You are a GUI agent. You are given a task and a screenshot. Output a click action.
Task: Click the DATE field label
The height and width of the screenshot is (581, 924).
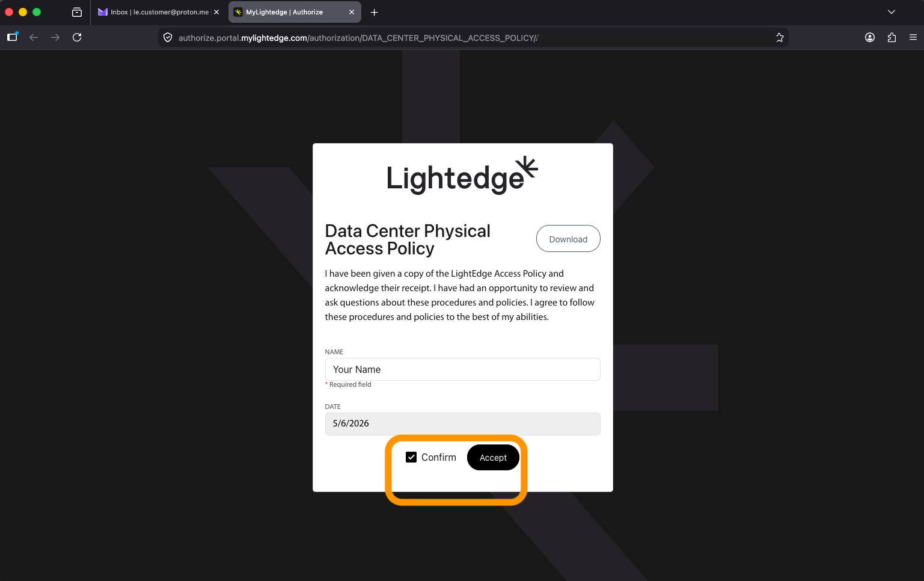pyautogui.click(x=332, y=407)
